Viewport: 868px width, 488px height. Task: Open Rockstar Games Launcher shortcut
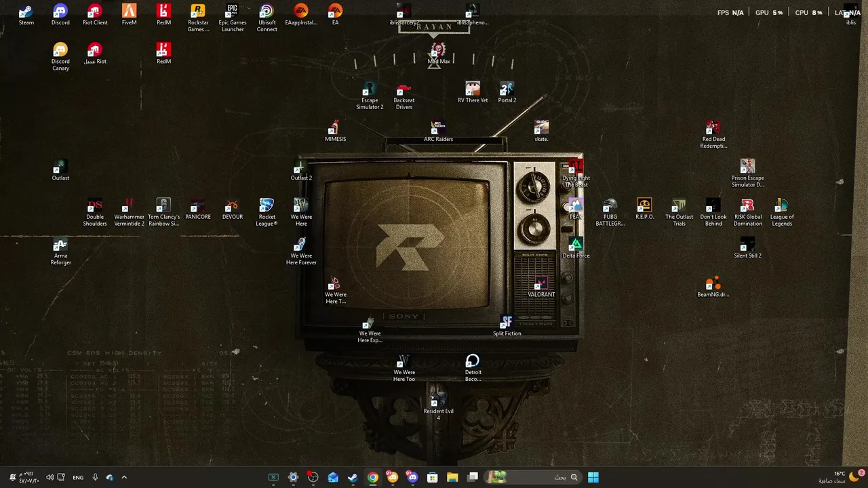point(198,18)
